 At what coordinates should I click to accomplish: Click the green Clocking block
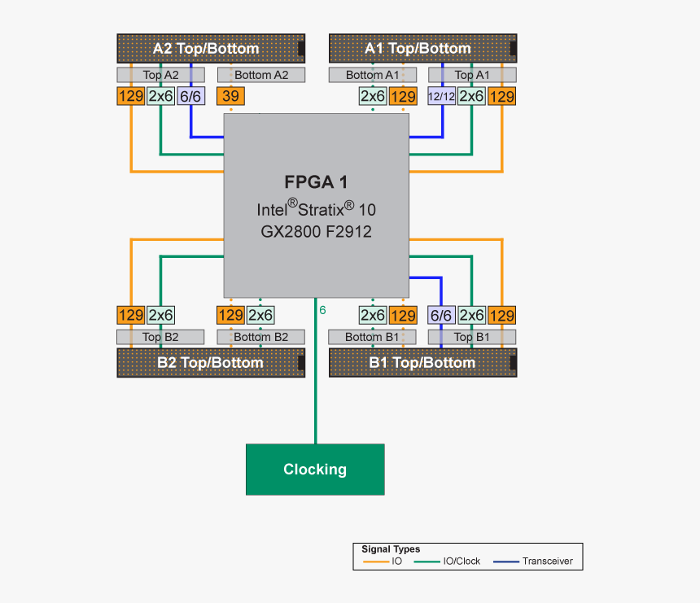pyautogui.click(x=315, y=469)
